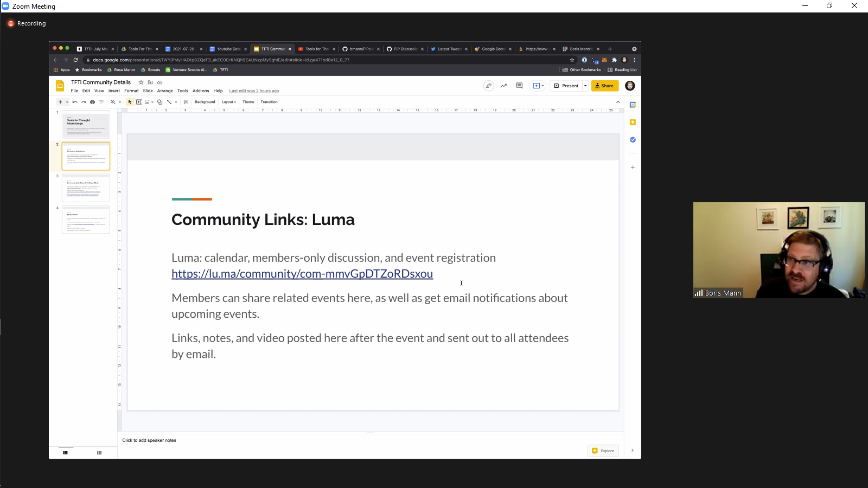Click the Transition button

pyautogui.click(x=269, y=102)
